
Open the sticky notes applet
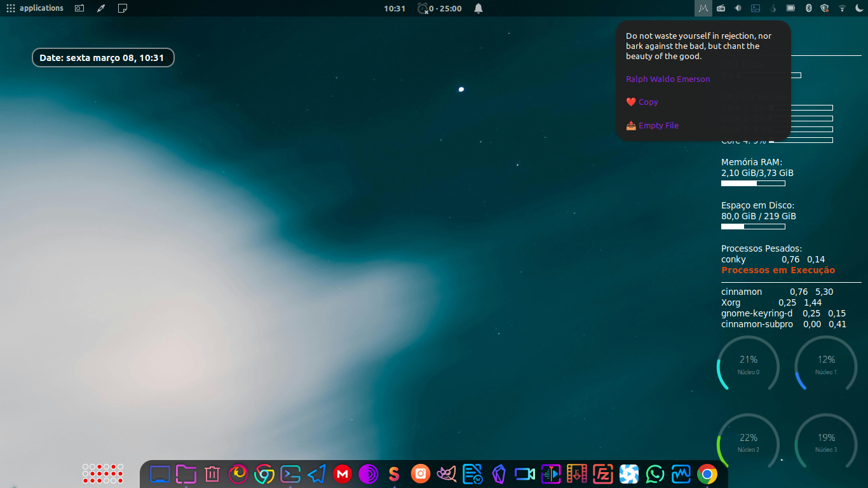(x=123, y=8)
